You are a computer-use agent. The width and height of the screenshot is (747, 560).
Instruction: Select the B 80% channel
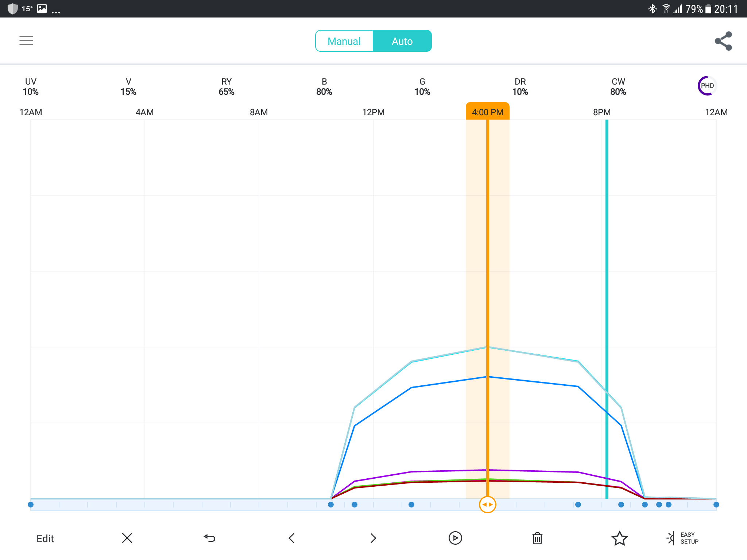click(x=324, y=87)
